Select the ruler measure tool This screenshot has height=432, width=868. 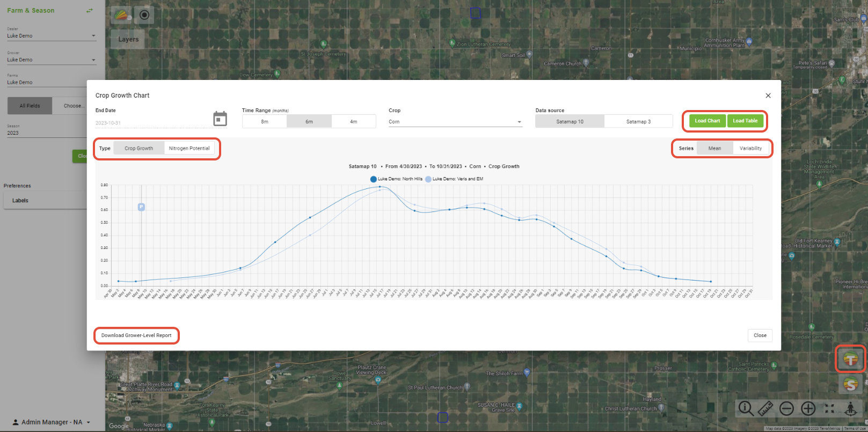[765, 409]
